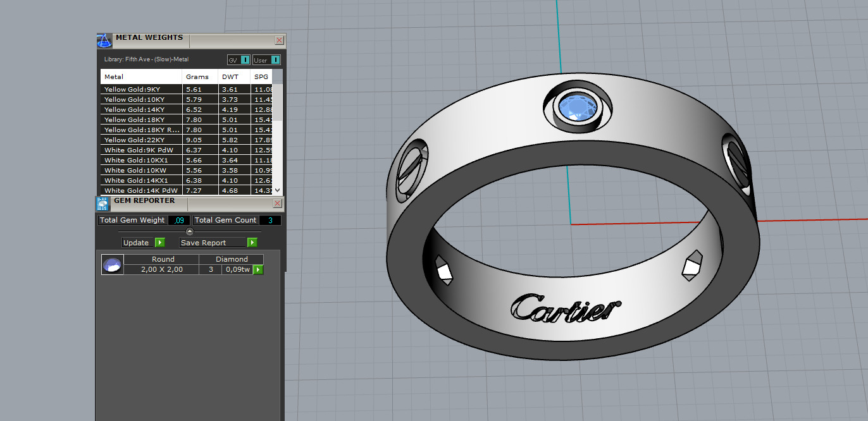Viewport: 868px width, 421px height.
Task: Select the White Gold:10KX1 row
Action: pos(186,160)
